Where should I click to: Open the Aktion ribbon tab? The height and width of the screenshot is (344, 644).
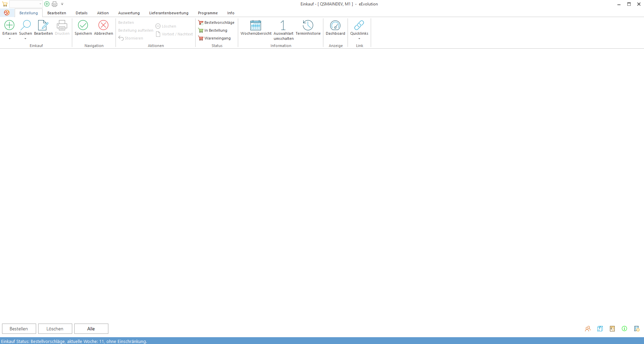[103, 13]
